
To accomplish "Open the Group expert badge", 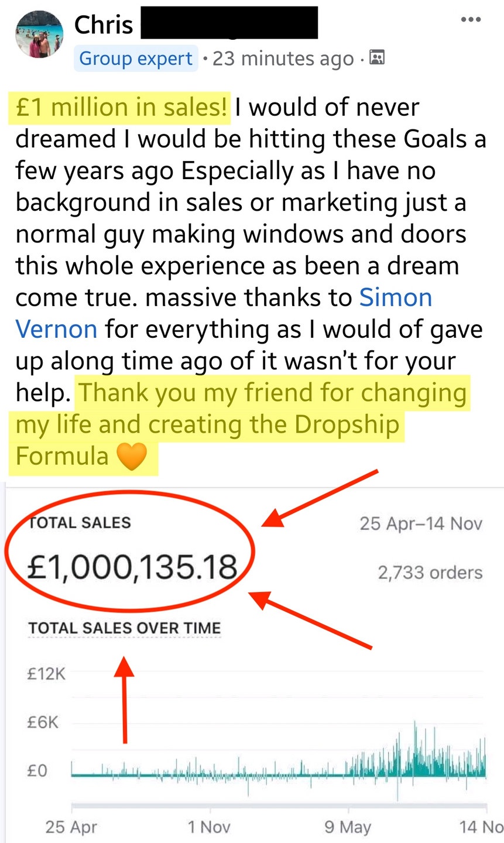I will point(136,59).
